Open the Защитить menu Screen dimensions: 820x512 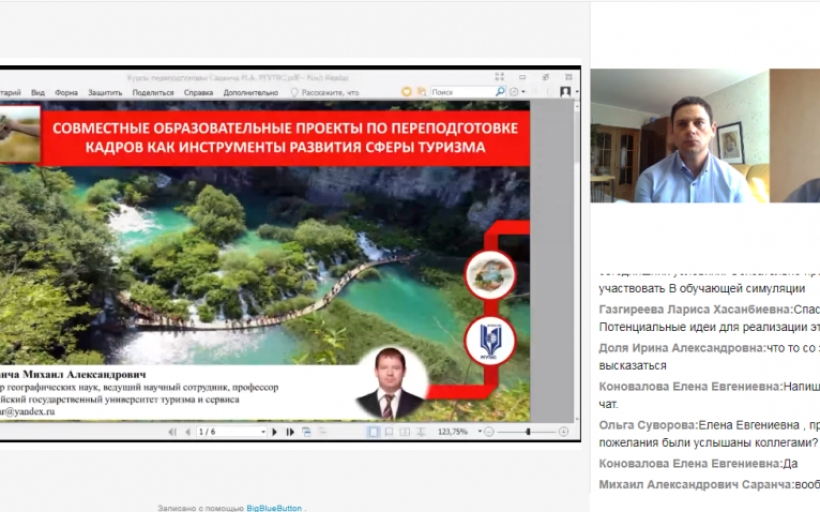pyautogui.click(x=105, y=93)
